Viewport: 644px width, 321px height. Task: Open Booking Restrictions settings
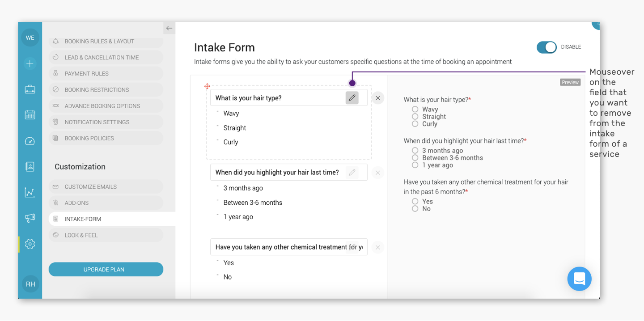click(x=106, y=89)
